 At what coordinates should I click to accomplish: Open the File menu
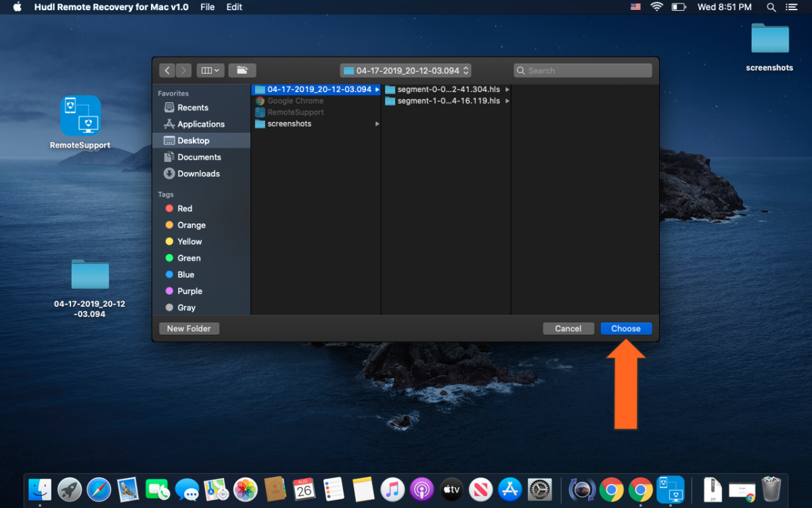(207, 7)
